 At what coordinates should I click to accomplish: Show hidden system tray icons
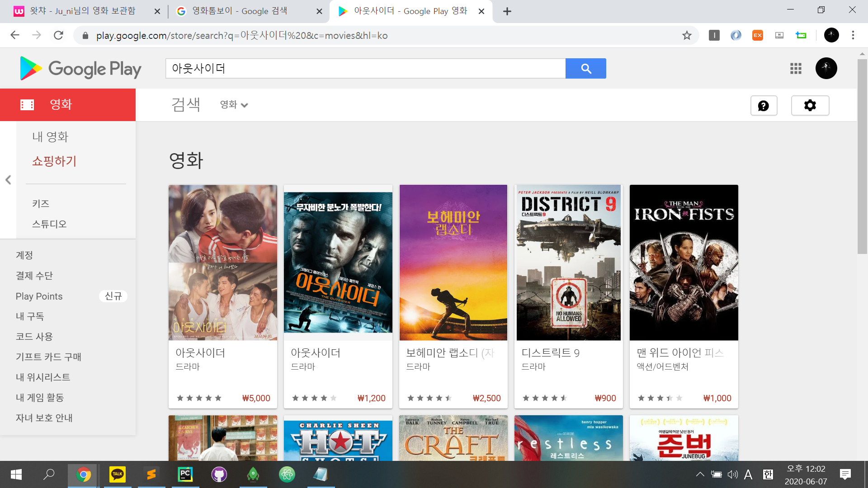click(x=700, y=474)
